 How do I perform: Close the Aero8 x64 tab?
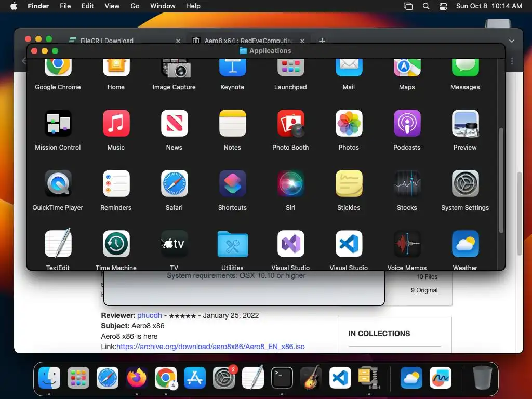(302, 41)
